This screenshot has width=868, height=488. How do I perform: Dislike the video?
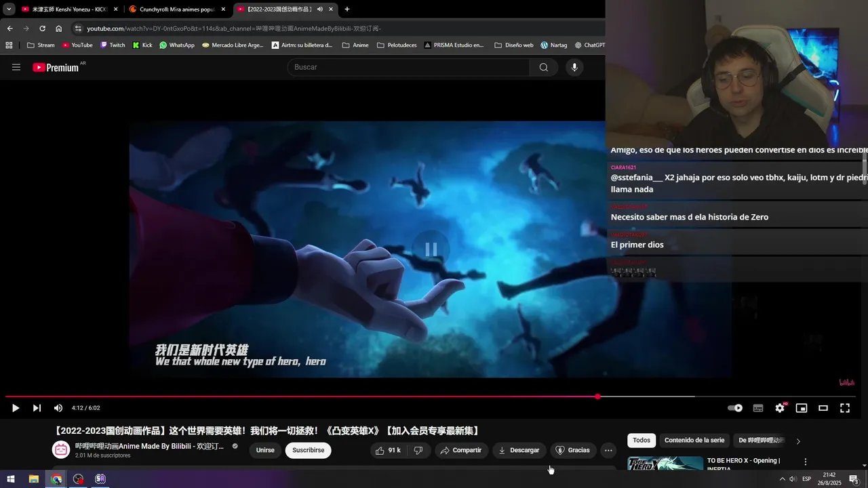(x=418, y=450)
